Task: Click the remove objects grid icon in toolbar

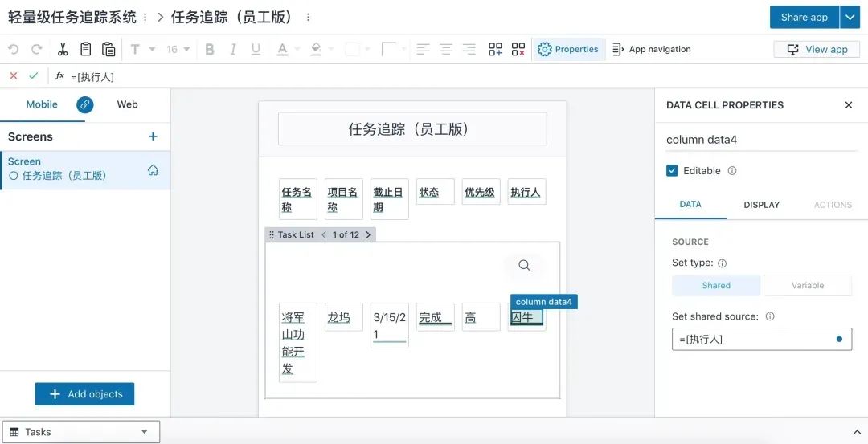Action: (518, 49)
